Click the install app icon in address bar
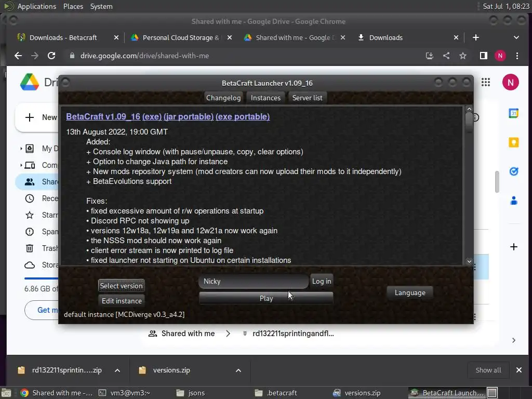The height and width of the screenshot is (399, 532). coord(430,56)
